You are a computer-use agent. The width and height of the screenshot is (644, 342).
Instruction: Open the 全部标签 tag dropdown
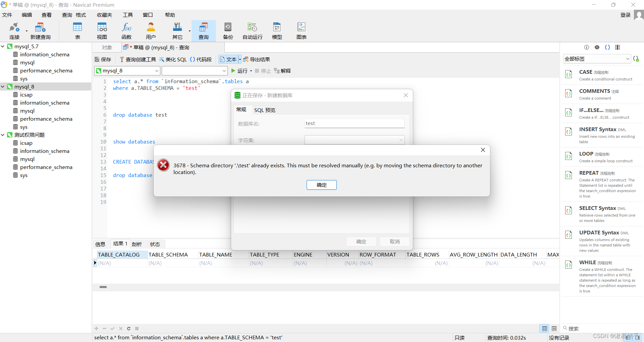[597, 59]
